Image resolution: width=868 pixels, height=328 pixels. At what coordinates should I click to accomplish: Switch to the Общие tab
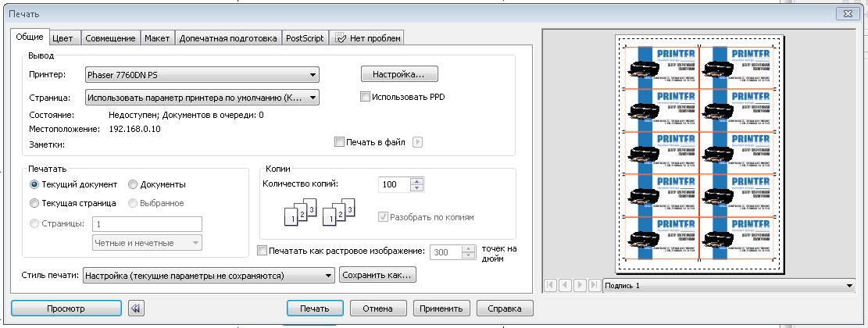(x=30, y=37)
